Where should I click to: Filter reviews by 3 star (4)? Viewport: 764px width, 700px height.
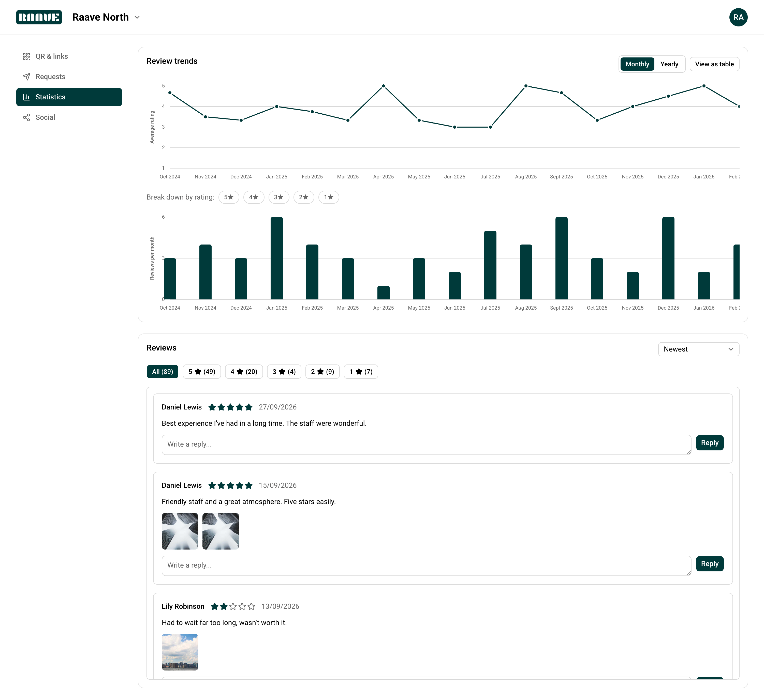click(284, 372)
